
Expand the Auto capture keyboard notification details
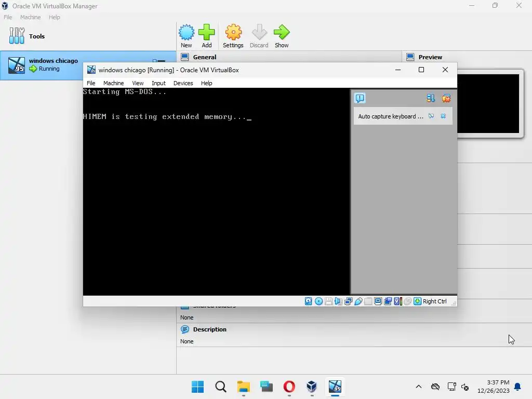pos(431,116)
